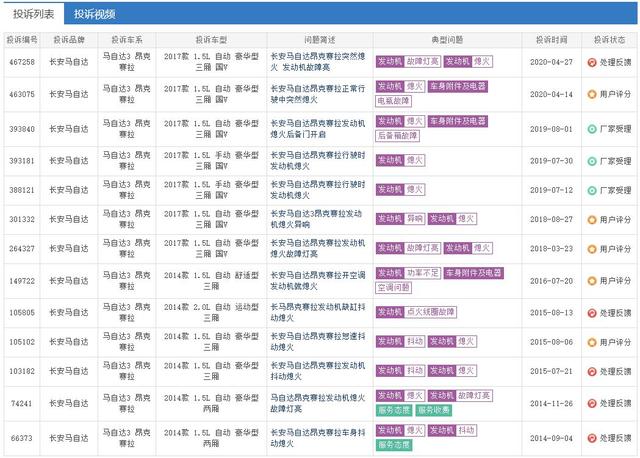Click the 空调问题 tag in row 149722
640x458 pixels.
point(393,288)
